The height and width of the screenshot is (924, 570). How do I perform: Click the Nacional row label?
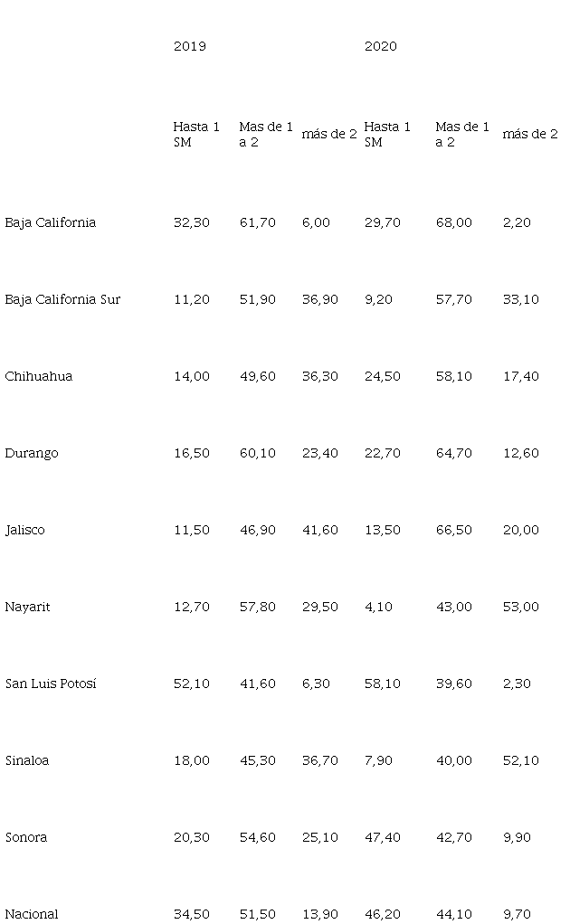pyautogui.click(x=32, y=914)
